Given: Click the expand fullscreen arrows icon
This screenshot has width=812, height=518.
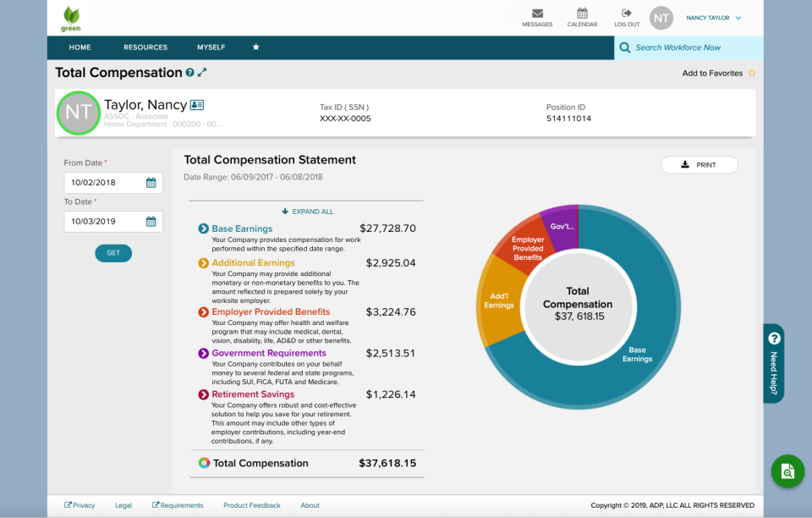Looking at the screenshot, I should click(x=202, y=73).
